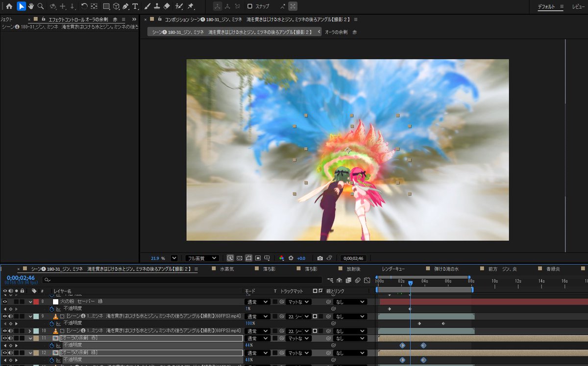Toggle motion blur switch in timeline
Image resolution: width=588 pixels, height=366 pixels.
358,280
